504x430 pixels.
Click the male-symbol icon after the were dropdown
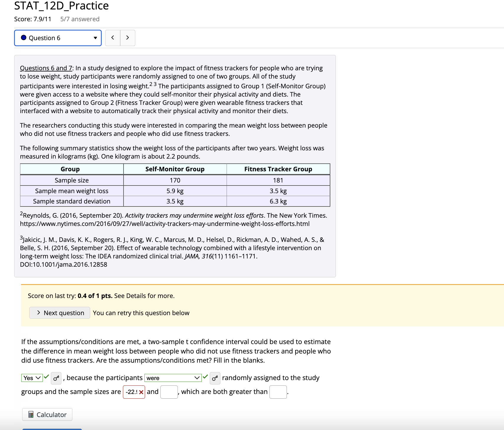click(215, 378)
